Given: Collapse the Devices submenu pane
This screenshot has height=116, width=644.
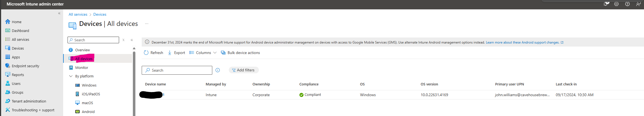Looking at the screenshot, I should 132,40.
